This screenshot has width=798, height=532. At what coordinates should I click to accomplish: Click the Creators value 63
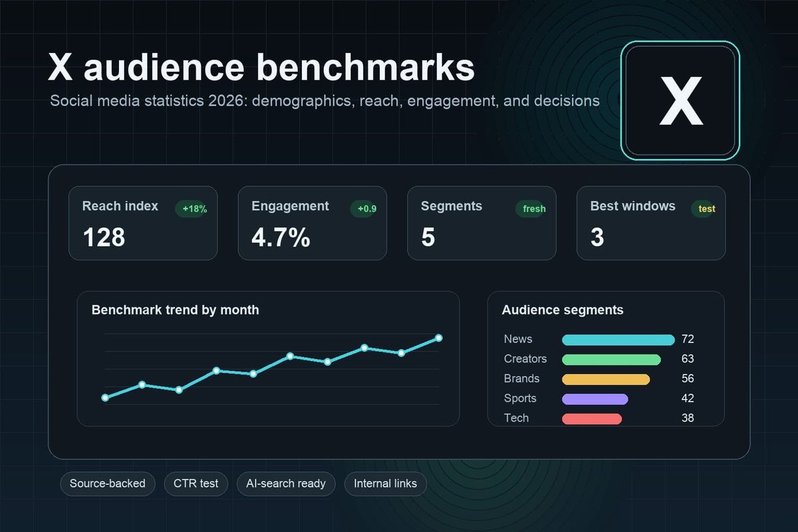[688, 359]
